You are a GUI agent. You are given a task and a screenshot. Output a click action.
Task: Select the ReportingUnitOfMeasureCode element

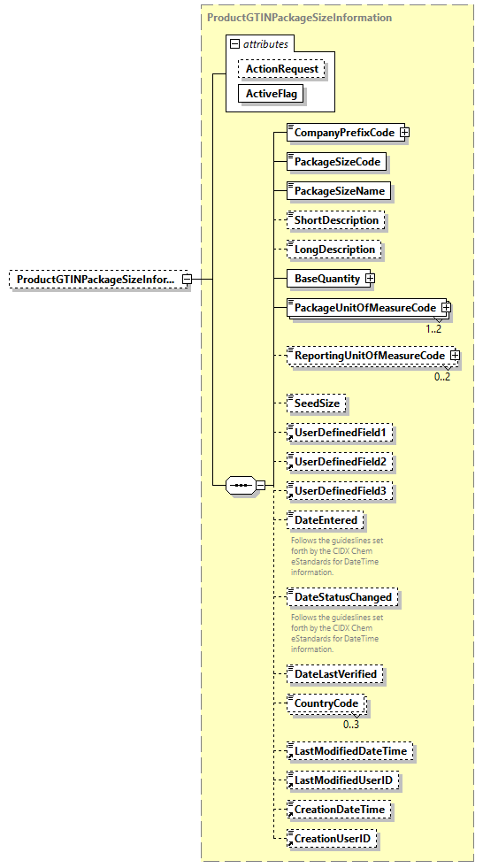tap(370, 356)
